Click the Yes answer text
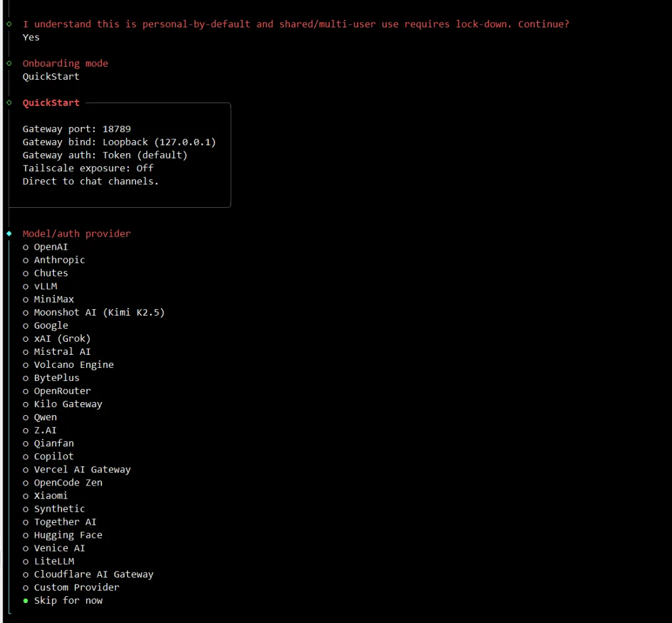 click(31, 37)
